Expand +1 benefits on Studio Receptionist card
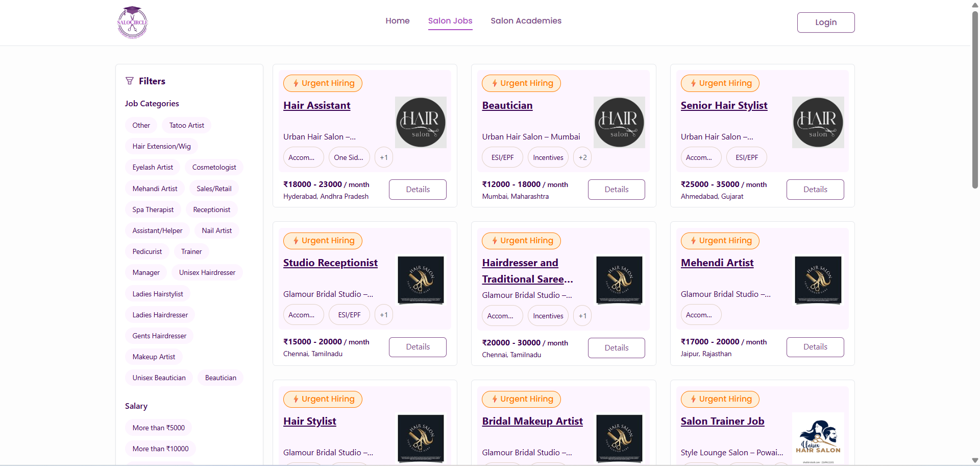Viewport: 980px width, 466px height. (384, 315)
